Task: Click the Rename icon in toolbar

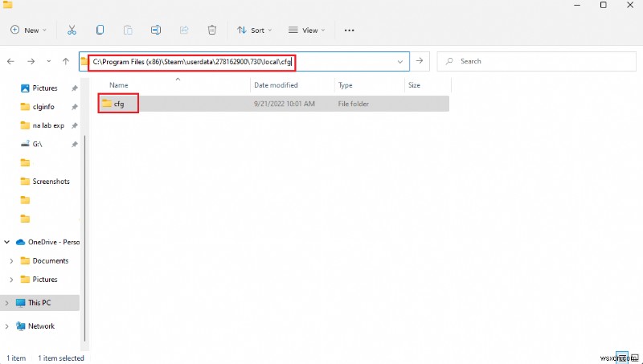Action: pos(156,30)
